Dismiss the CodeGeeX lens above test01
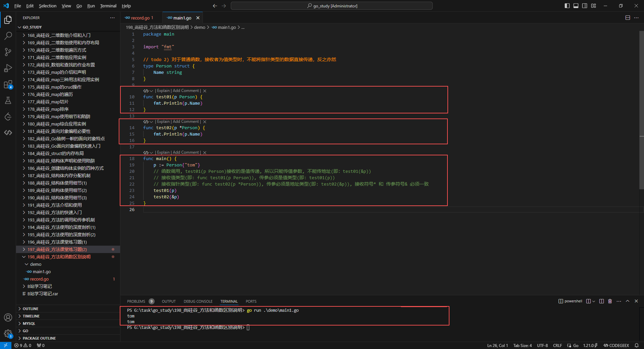Screen dimensions: 644x349 [x=205, y=91]
